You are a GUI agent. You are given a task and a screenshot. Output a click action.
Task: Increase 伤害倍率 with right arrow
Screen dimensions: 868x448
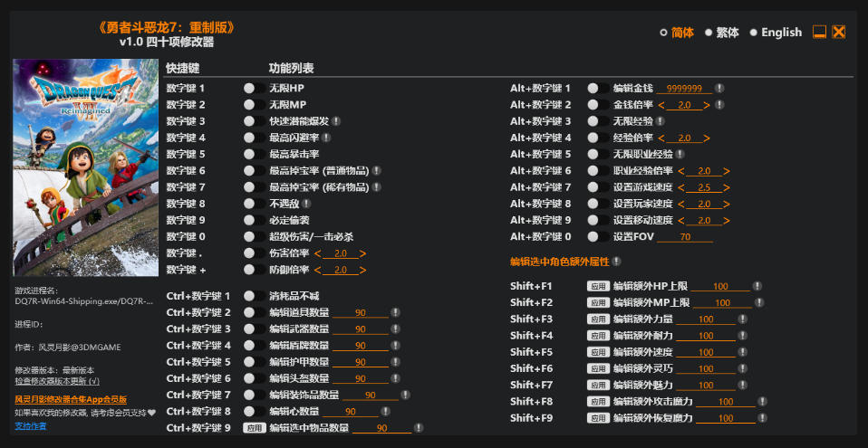tap(362, 253)
